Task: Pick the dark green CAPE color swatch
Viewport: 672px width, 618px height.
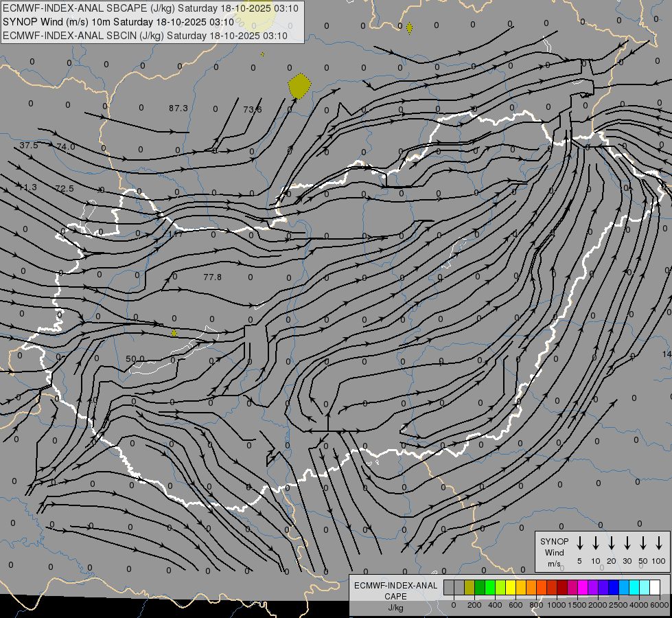Action: (480, 587)
